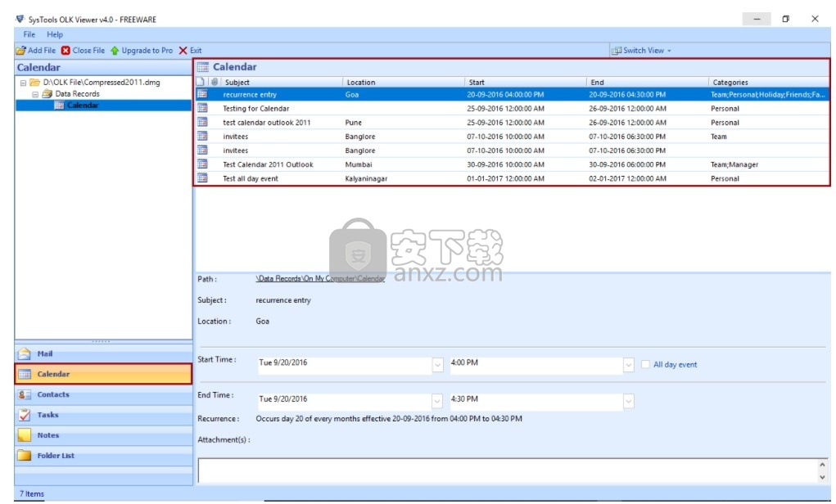Click the red Exit X icon

coord(183,51)
